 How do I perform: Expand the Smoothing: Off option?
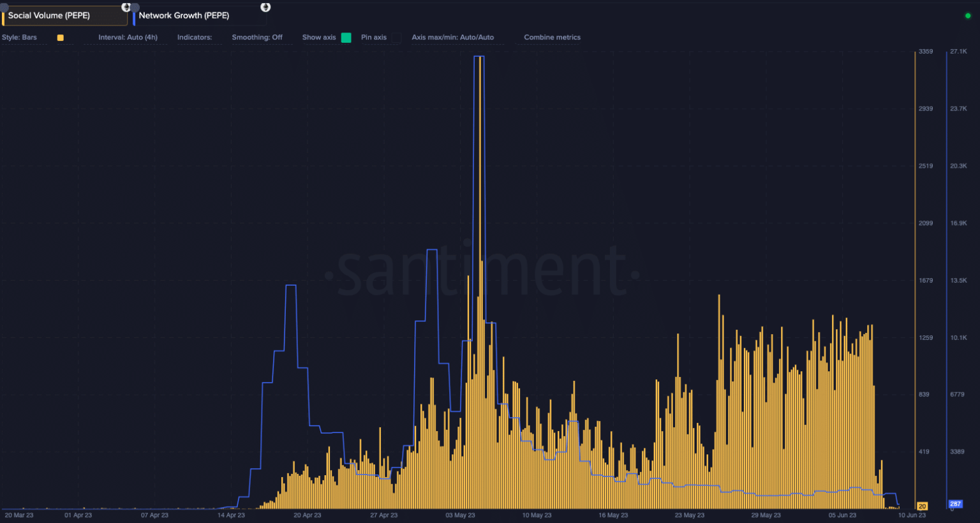257,38
